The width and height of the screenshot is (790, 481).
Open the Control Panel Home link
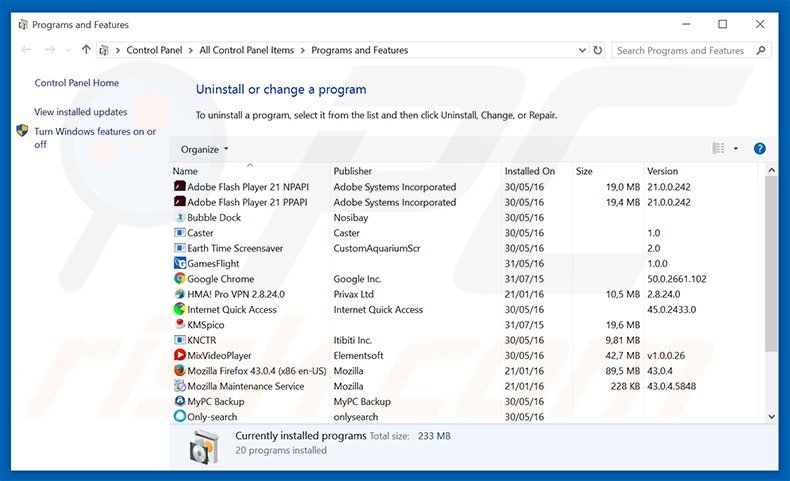[x=77, y=83]
